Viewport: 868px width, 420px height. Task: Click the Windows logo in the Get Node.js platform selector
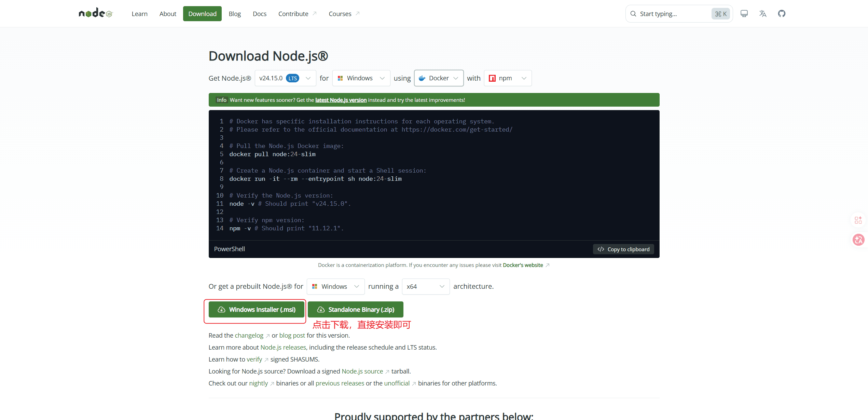pyautogui.click(x=340, y=78)
